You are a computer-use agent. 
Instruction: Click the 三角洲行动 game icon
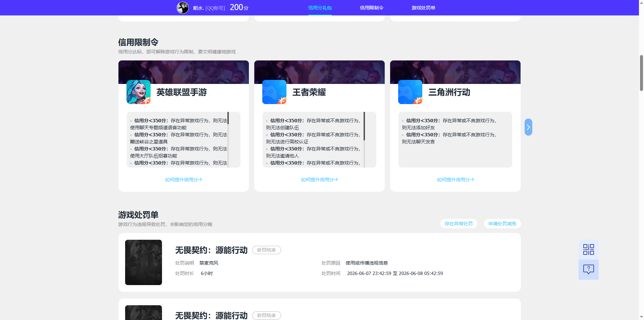click(x=410, y=92)
